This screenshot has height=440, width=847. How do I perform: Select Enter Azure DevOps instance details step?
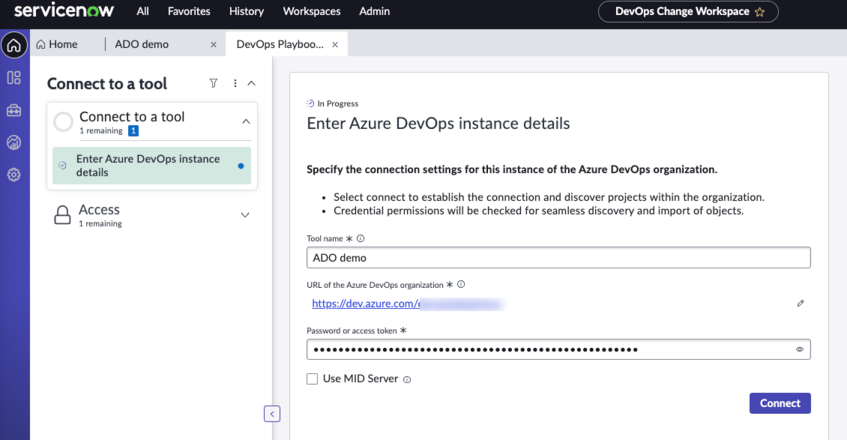pos(152,166)
